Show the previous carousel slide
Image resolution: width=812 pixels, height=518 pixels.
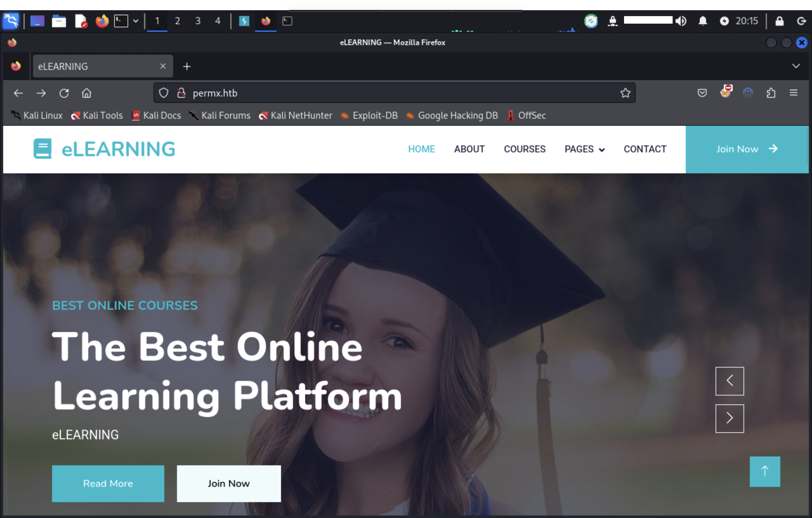click(x=729, y=381)
